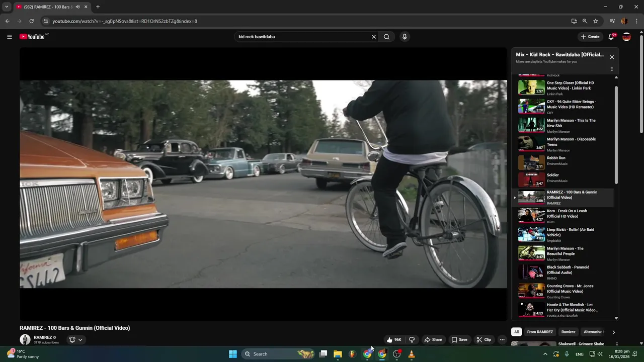Select the Alternative filter chip
Image resolution: width=644 pixels, height=362 pixels.
(593, 332)
